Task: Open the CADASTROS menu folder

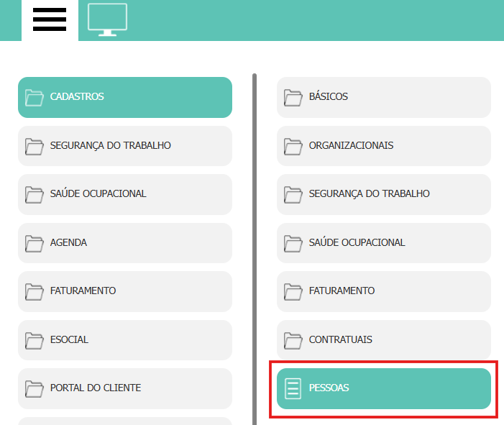Action: click(x=125, y=97)
